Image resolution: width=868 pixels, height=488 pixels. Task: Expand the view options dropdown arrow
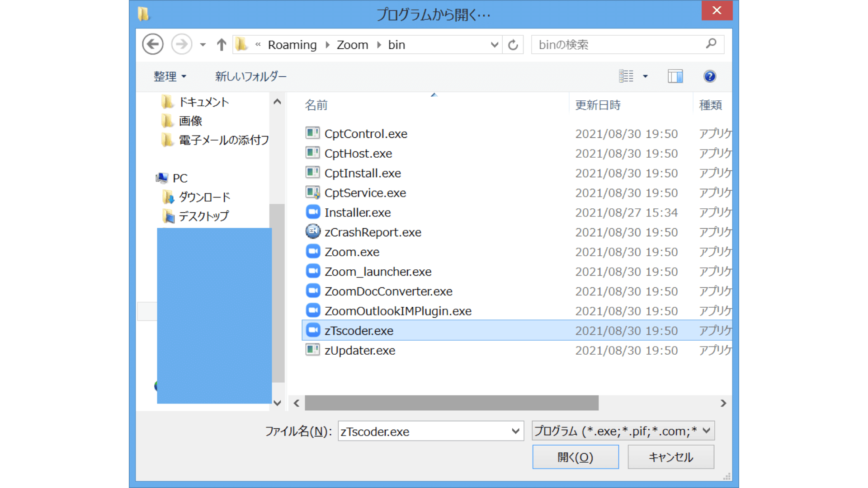pos(646,76)
